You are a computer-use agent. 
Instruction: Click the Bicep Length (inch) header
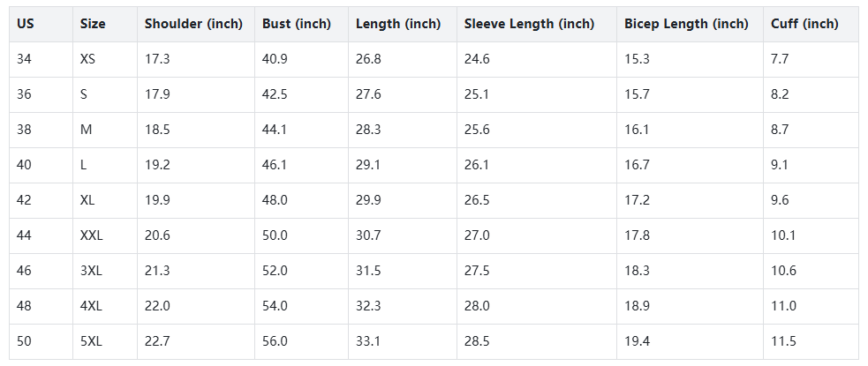click(686, 24)
